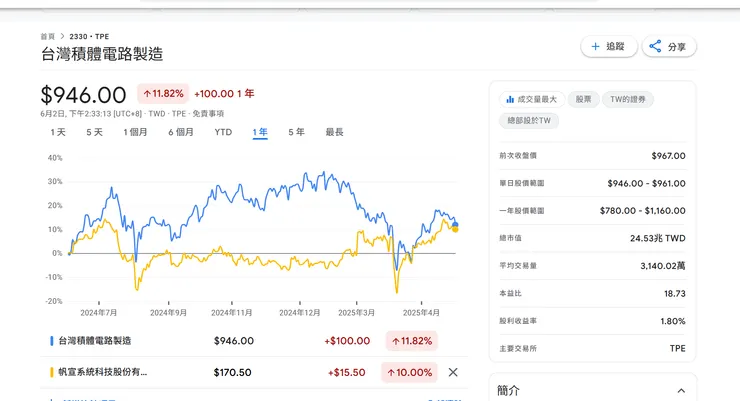The width and height of the screenshot is (740, 401).
Task: Click the +$100.00 value in legend row
Action: click(x=347, y=341)
